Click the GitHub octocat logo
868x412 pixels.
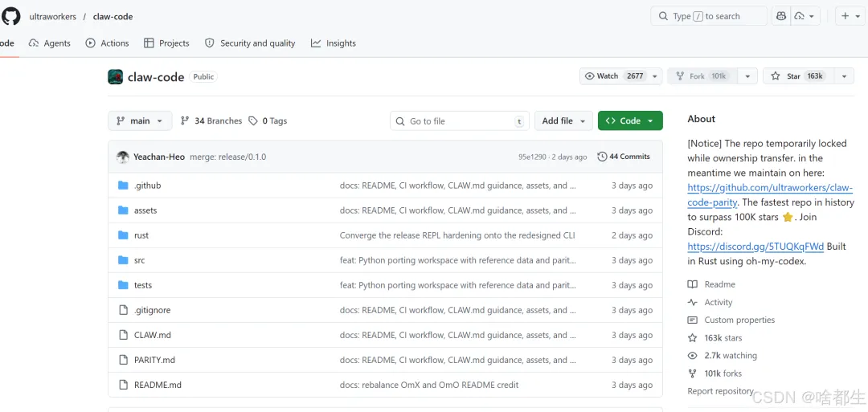click(10, 16)
